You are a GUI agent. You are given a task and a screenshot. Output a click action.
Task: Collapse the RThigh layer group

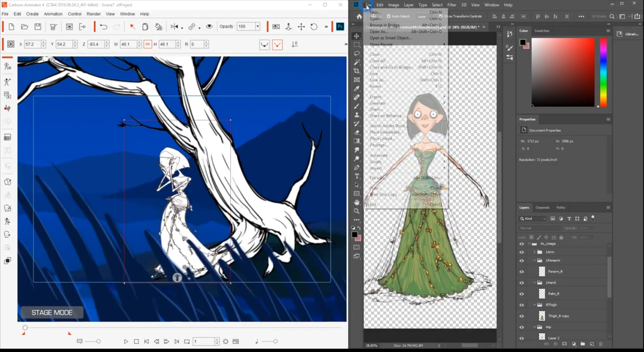[x=535, y=304]
